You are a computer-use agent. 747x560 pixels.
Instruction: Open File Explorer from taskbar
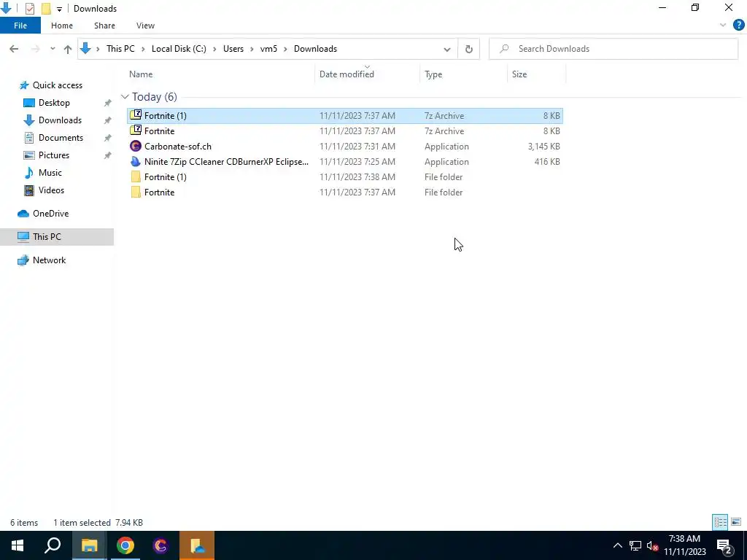[x=89, y=545]
